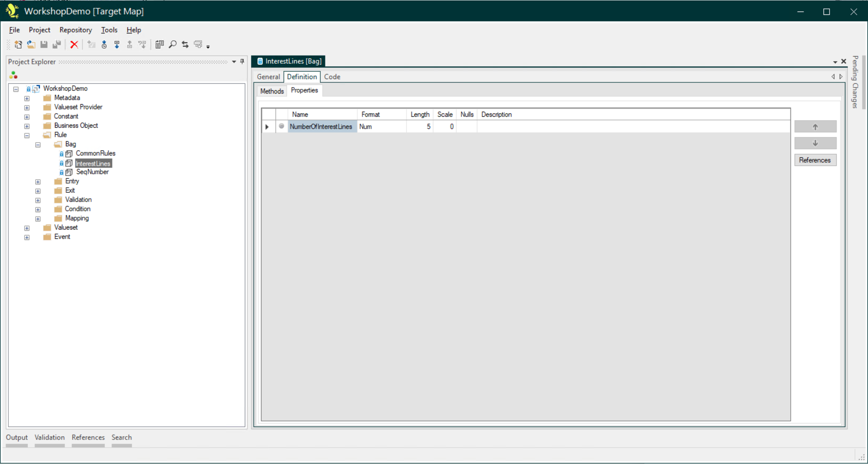Click the blue arrow with clock icon
This screenshot has height=464, width=868.
(104, 44)
